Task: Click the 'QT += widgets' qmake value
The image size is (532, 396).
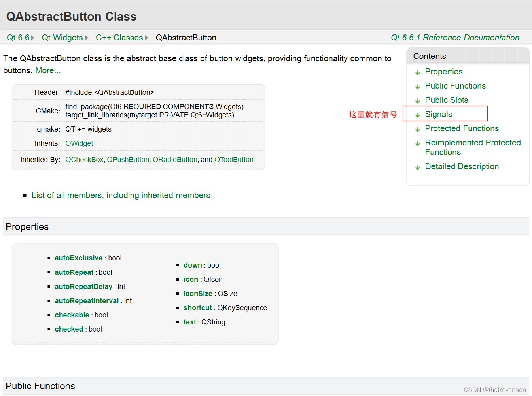Action: (88, 129)
